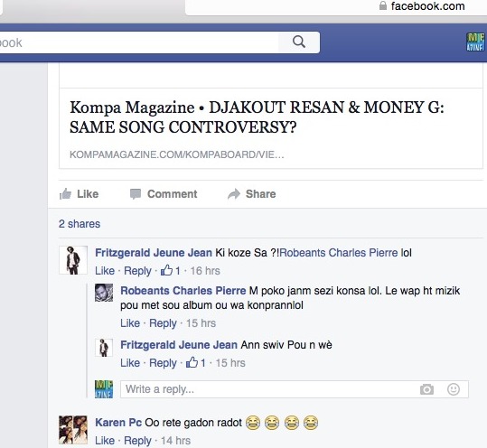Open the Kompa Magazine article headline
This screenshot has width=487, height=448.
tap(257, 117)
